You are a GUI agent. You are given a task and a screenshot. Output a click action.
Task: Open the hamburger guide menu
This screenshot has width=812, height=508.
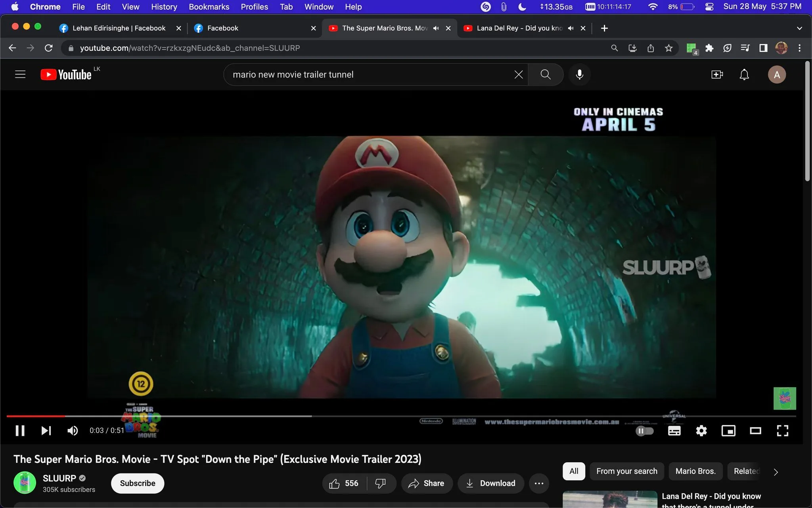click(20, 74)
